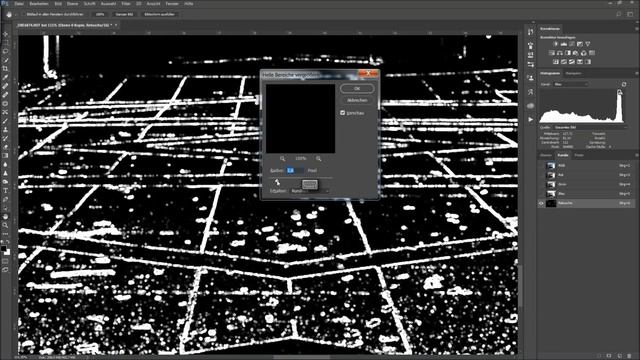Viewport: 640px width, 360px height.
Task: Open the Korrekturen panel menu
Action: coord(636,29)
